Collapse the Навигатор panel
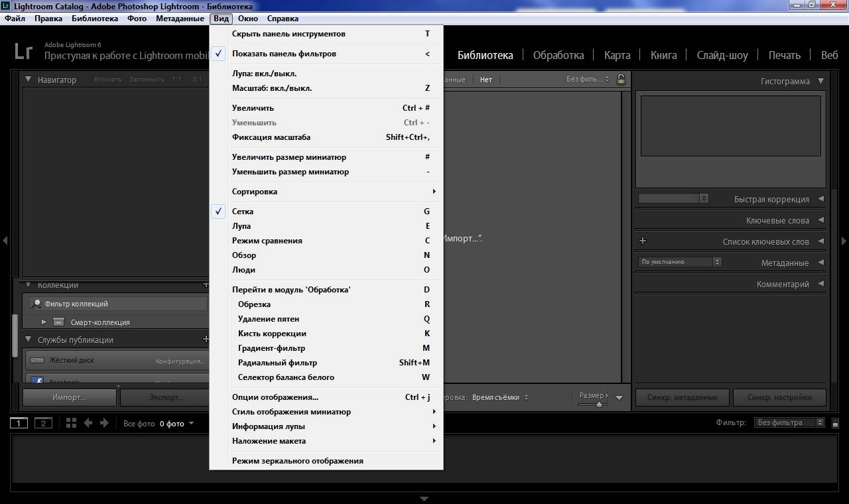The width and height of the screenshot is (849, 504). [x=29, y=80]
